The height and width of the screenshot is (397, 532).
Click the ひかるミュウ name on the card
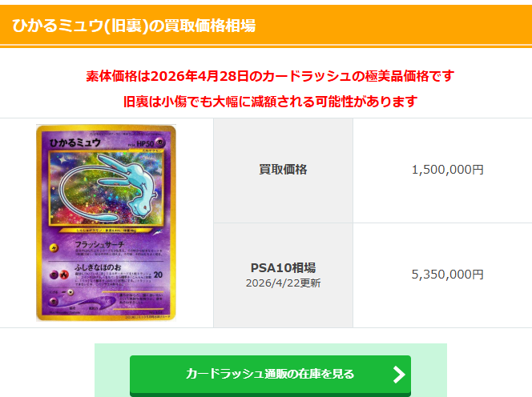pos(75,143)
